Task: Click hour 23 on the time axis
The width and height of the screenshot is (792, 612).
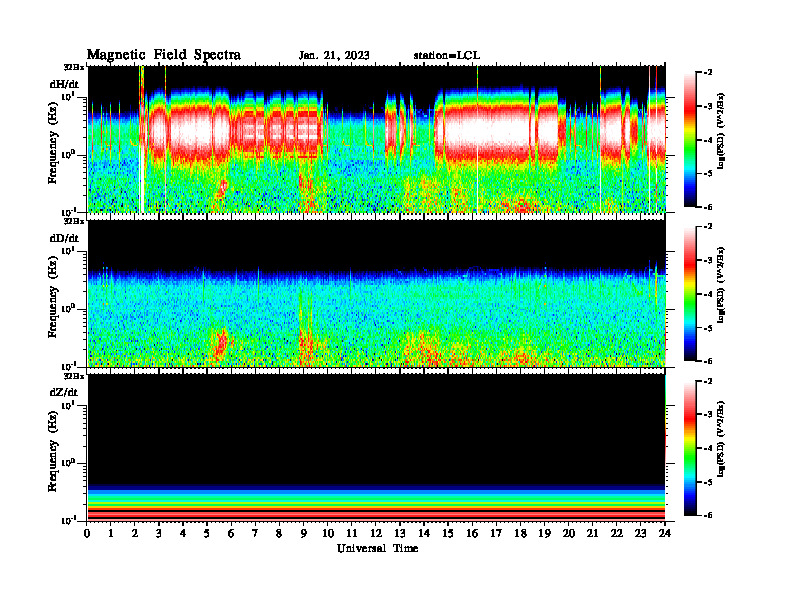Action: (640, 533)
